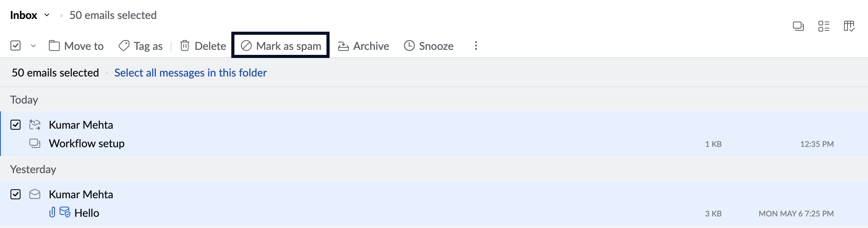The width and height of the screenshot is (868, 228).
Task: Open the Move to folder option
Action: click(x=76, y=46)
